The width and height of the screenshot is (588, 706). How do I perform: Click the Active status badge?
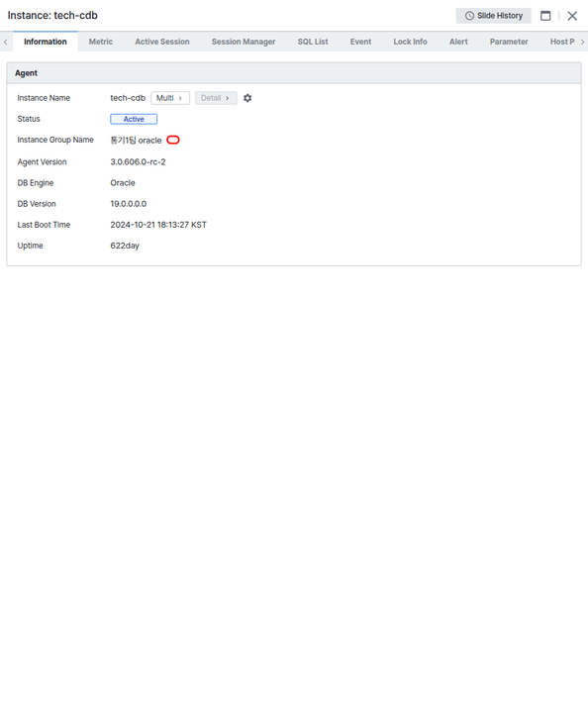(134, 120)
